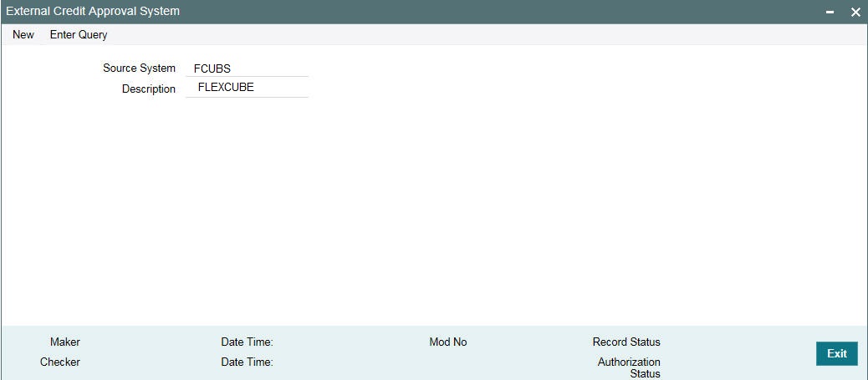Close the External Credit Approval System window
Image resolution: width=868 pixels, height=380 pixels.
[855, 13]
